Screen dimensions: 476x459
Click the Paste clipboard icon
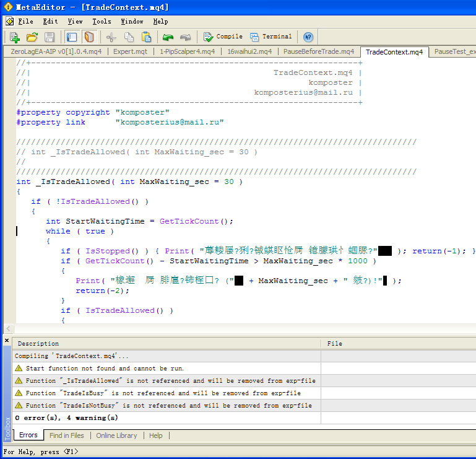146,37
